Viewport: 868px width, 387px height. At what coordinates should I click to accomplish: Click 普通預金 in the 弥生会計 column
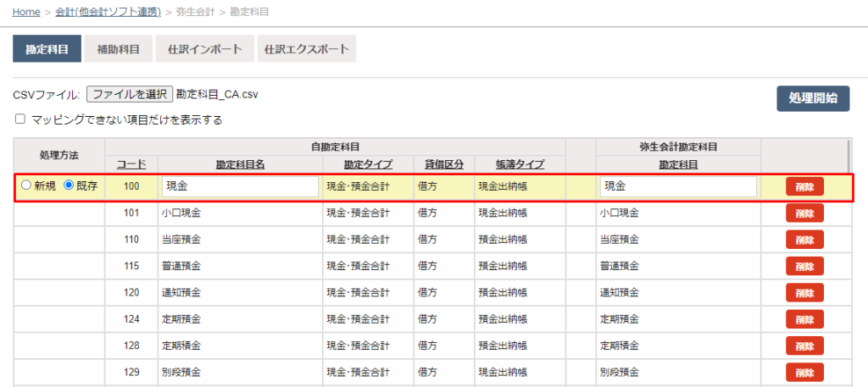point(620,267)
